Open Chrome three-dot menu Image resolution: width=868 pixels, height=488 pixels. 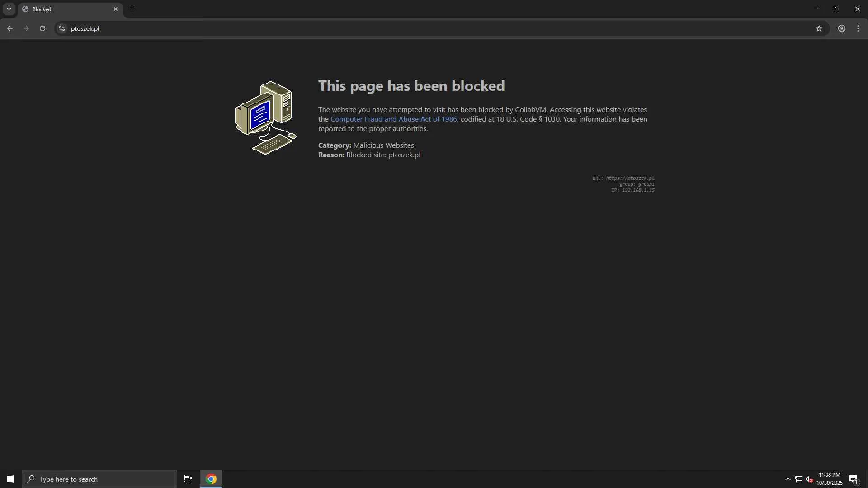pos(858,28)
